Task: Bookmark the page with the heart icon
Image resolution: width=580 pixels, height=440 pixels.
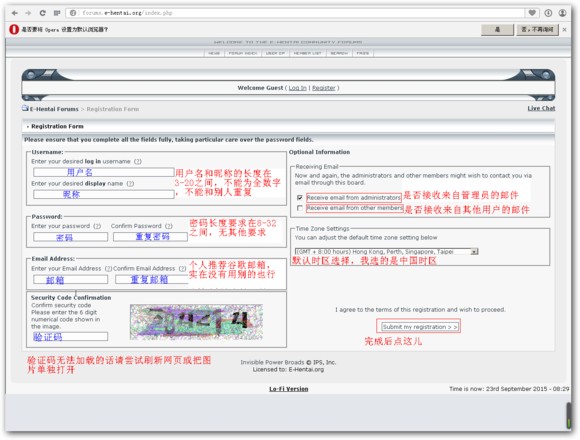Action: [x=532, y=13]
